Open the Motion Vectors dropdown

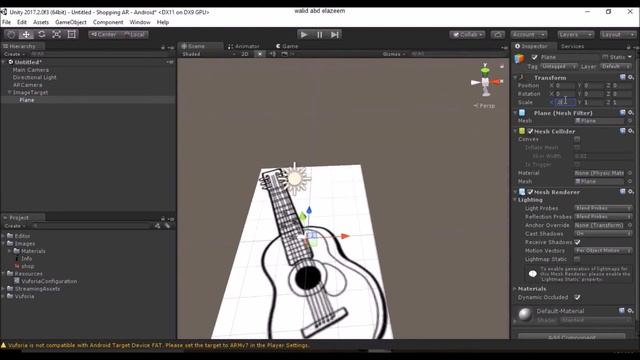click(x=603, y=250)
